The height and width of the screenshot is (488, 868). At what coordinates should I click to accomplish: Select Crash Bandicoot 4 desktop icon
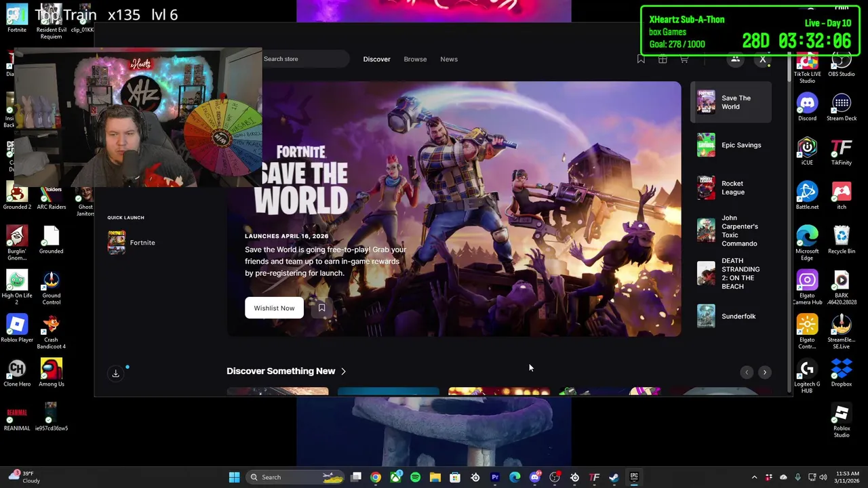coord(51,332)
